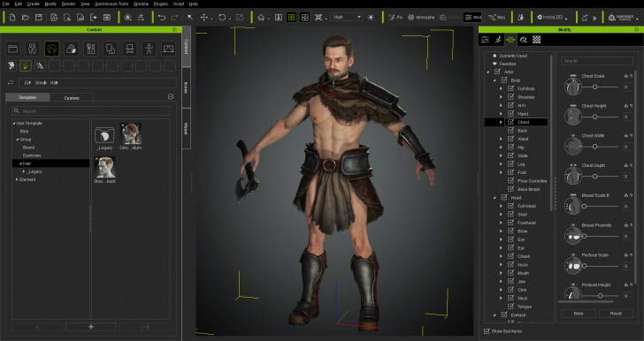Open the High render quality dropdown
Viewport: 644px width, 341px height.
(347, 18)
